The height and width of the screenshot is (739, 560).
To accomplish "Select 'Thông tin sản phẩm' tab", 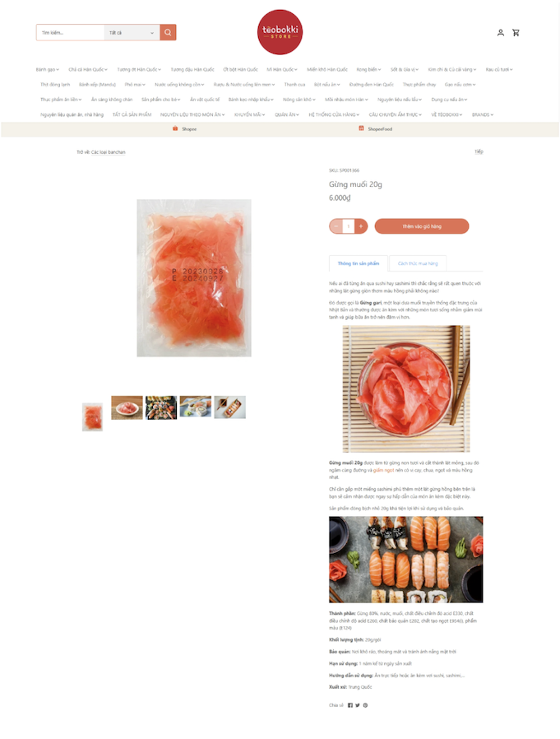I will tap(359, 263).
